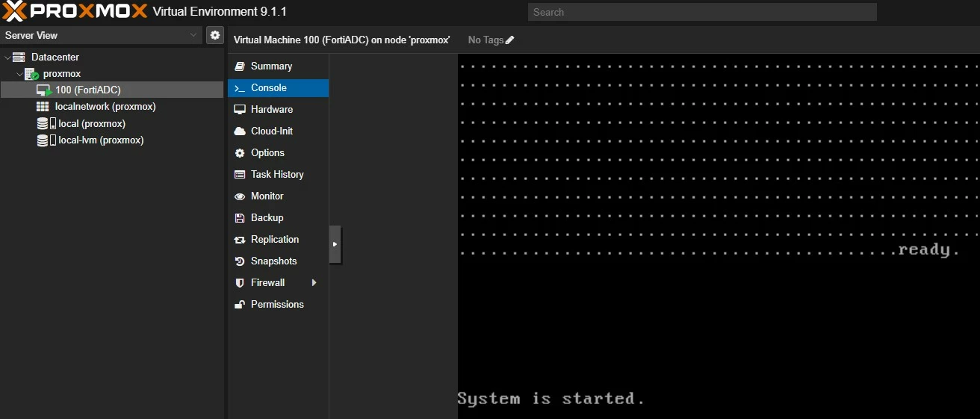
Task: Select VM 100 (FortiADC)
Action: coord(112,90)
